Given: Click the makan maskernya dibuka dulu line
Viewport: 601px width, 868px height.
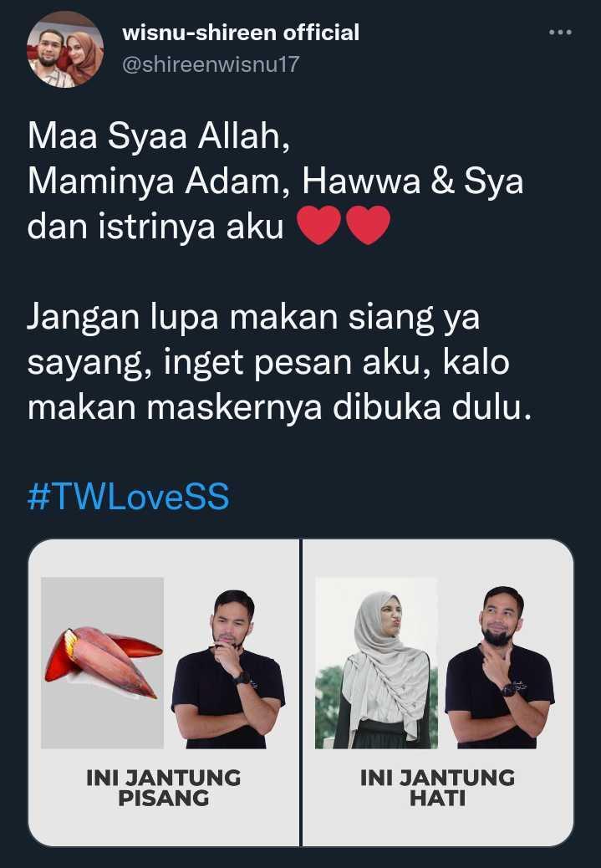Looking at the screenshot, I should (279, 407).
